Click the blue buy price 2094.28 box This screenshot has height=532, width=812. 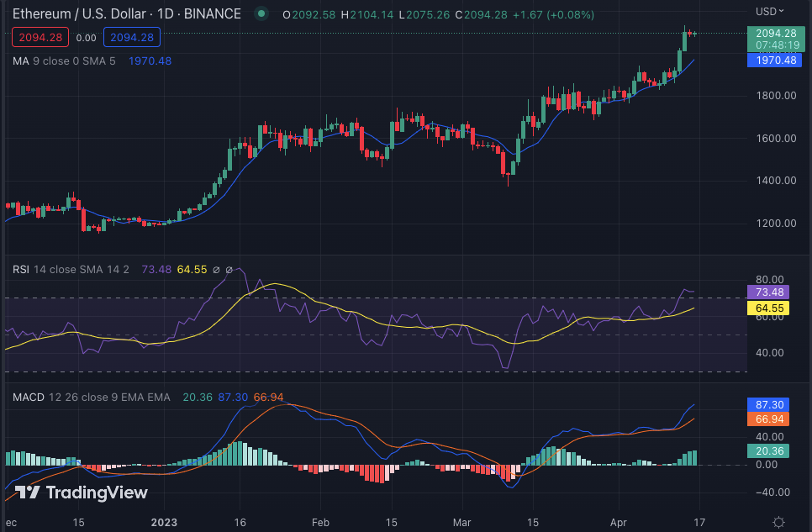(x=132, y=37)
